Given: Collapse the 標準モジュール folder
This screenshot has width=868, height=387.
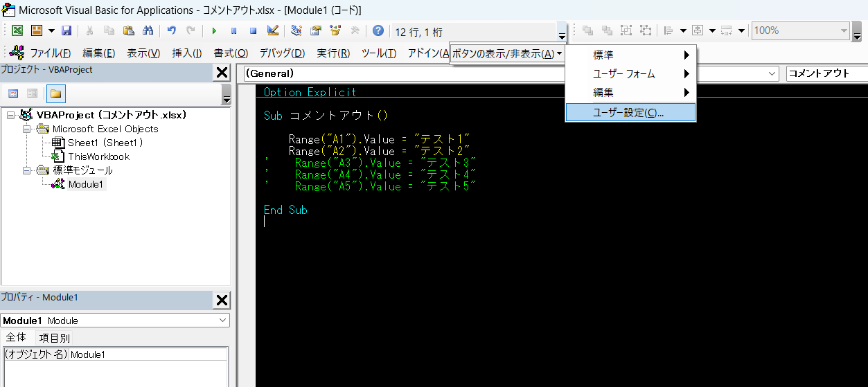Looking at the screenshot, I should coord(26,170).
